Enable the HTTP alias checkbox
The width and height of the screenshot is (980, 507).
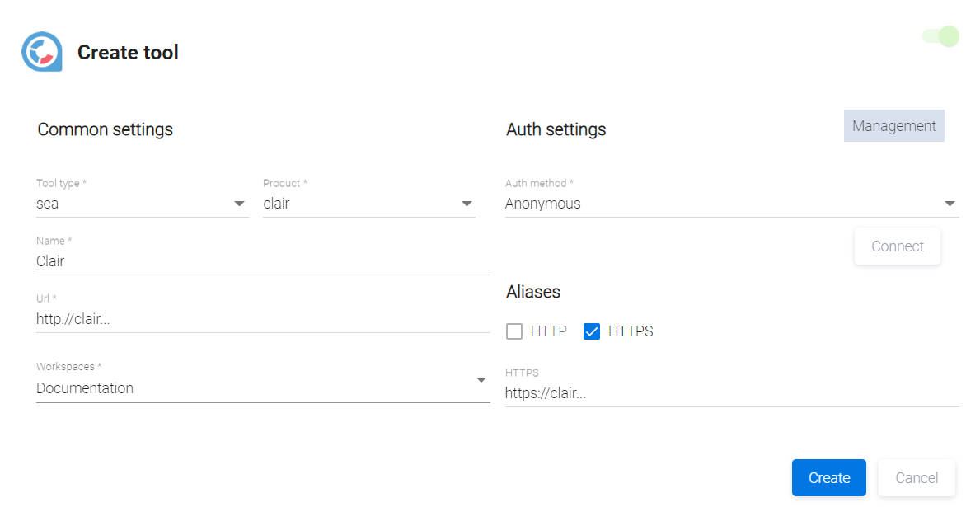[514, 331]
